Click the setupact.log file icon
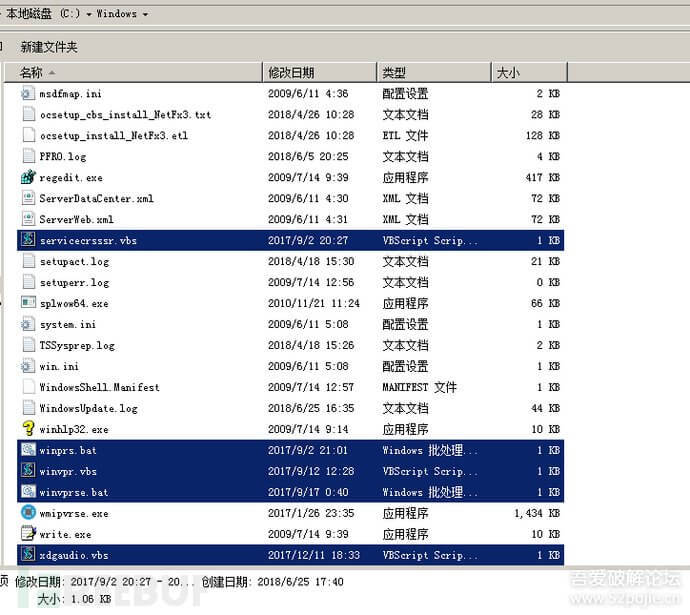This screenshot has width=690, height=615. 28,261
